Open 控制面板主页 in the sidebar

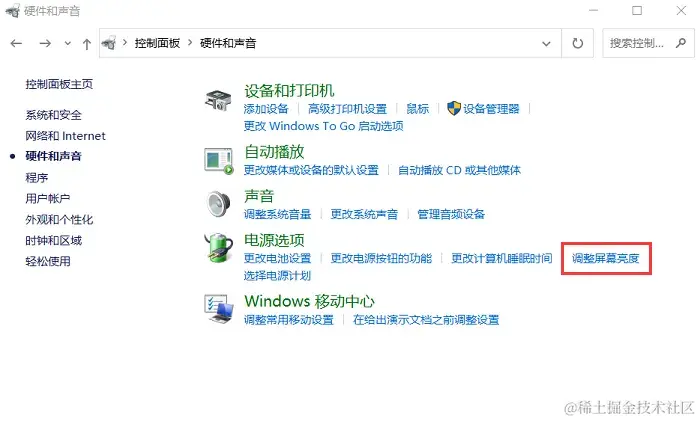point(59,84)
